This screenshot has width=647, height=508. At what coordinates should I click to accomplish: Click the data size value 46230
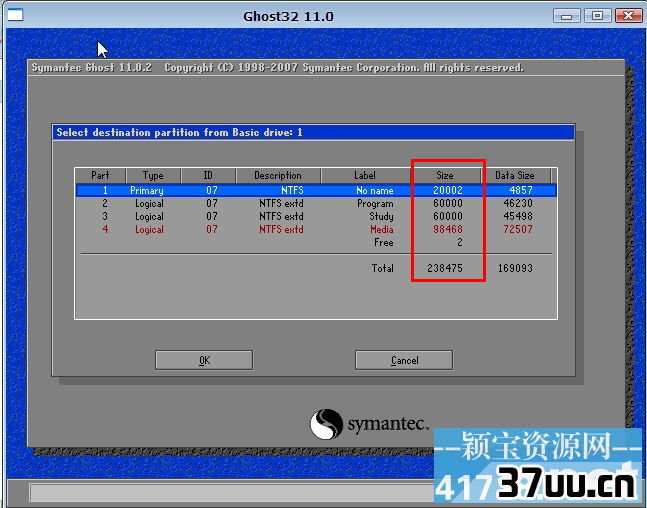tap(518, 203)
